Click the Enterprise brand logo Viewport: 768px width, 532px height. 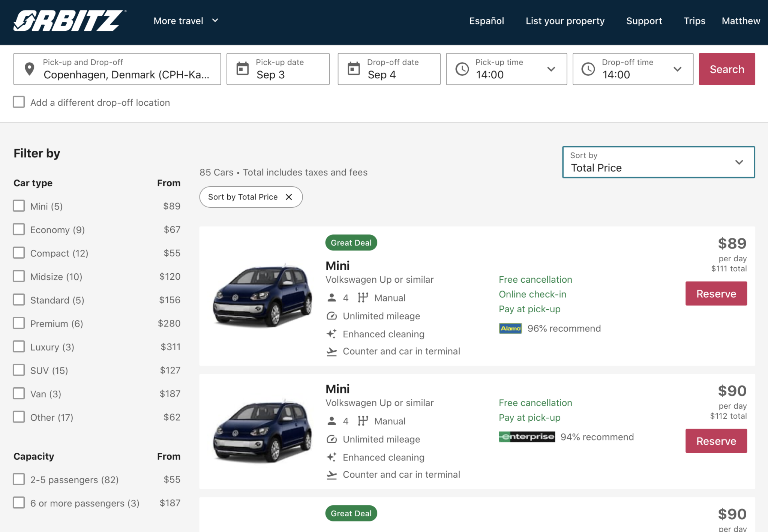point(526,436)
